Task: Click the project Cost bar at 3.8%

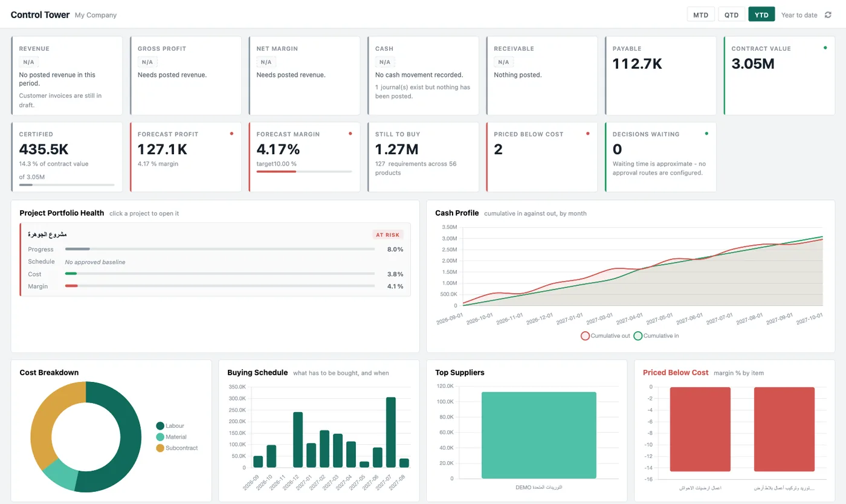Action: point(220,274)
